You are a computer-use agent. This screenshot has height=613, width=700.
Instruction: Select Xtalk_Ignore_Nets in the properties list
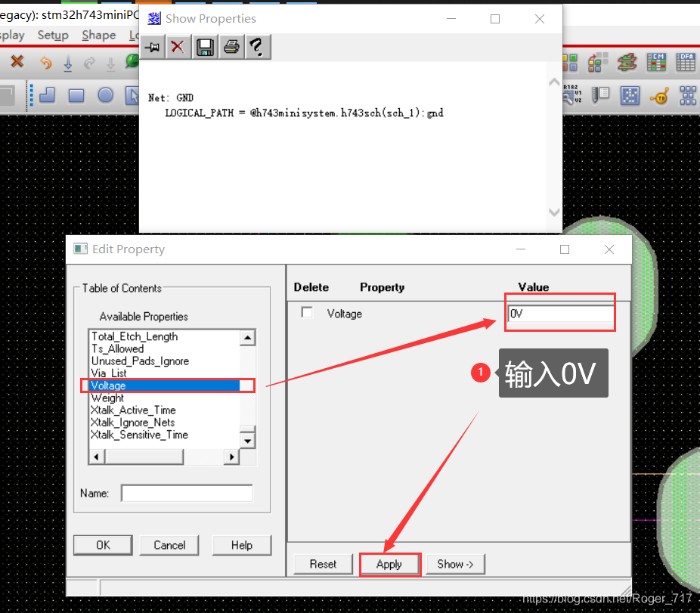pos(132,423)
